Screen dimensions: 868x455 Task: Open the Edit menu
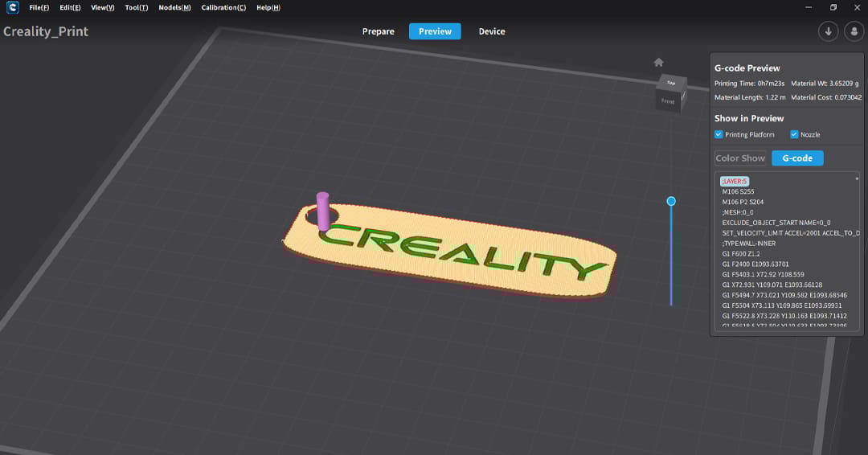coord(70,8)
